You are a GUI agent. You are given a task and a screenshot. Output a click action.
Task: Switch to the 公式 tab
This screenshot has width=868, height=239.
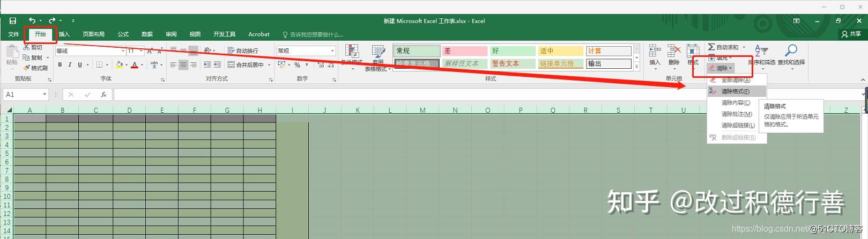pos(123,34)
